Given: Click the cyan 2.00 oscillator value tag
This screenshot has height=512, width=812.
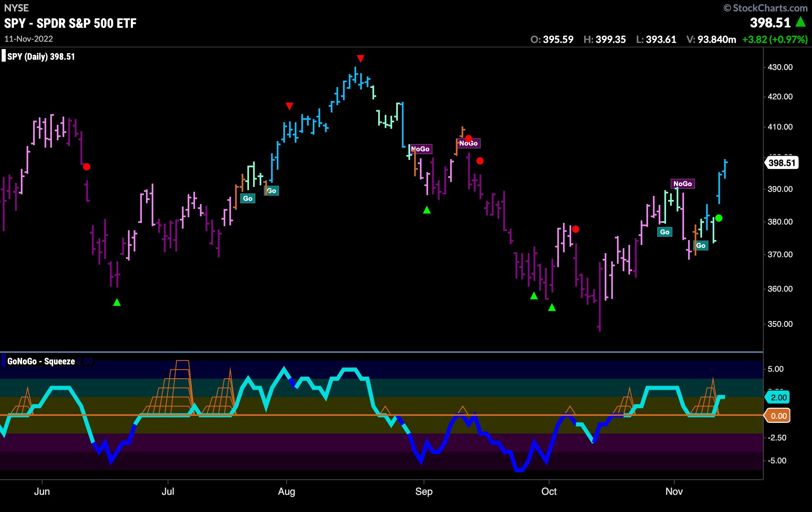Looking at the screenshot, I should pyautogui.click(x=777, y=397).
